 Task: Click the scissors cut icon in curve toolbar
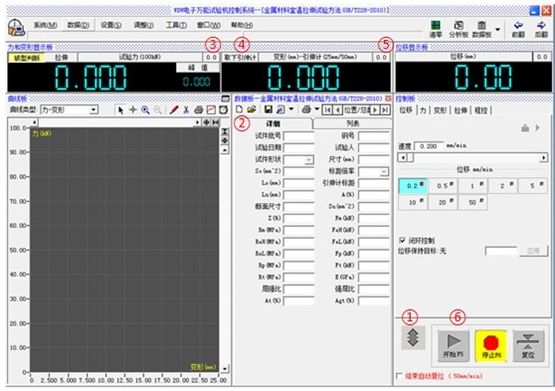(x=186, y=110)
